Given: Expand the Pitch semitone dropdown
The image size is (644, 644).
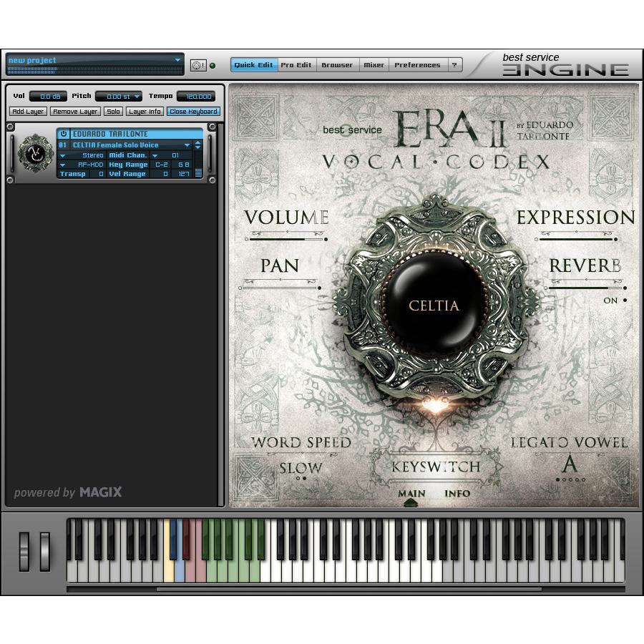Looking at the screenshot, I should click(x=136, y=96).
